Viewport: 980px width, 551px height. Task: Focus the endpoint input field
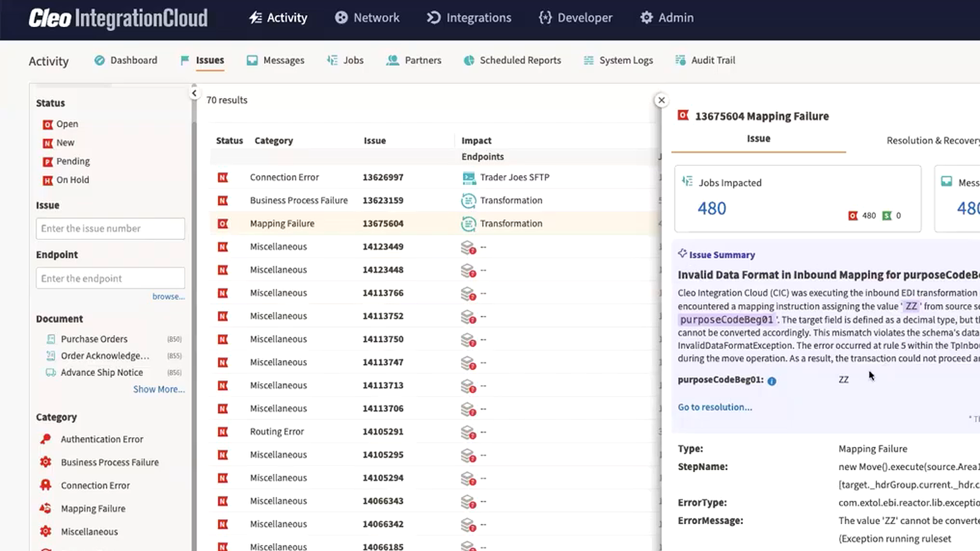tap(110, 278)
